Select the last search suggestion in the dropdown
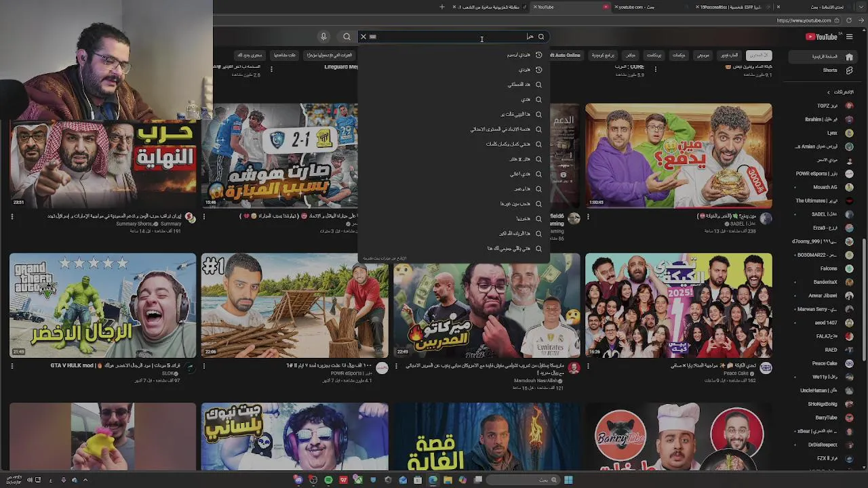Screen dimensions: 868x488 click(453, 249)
